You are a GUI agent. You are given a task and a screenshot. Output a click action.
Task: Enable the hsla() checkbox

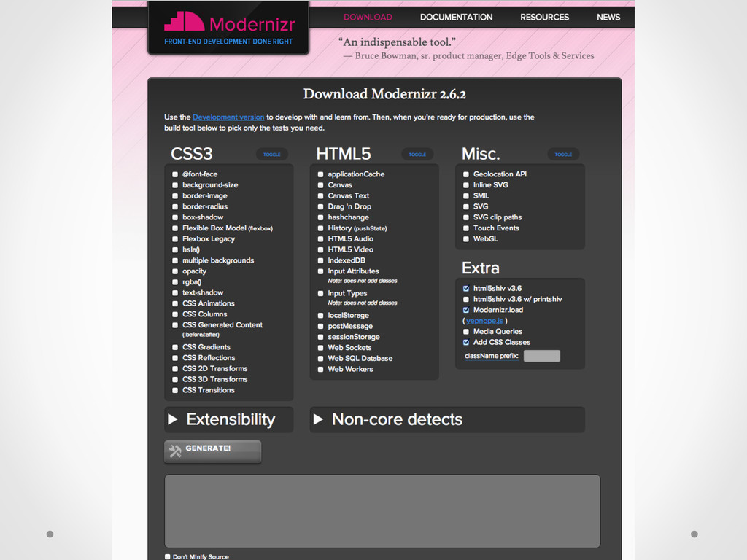(x=175, y=249)
